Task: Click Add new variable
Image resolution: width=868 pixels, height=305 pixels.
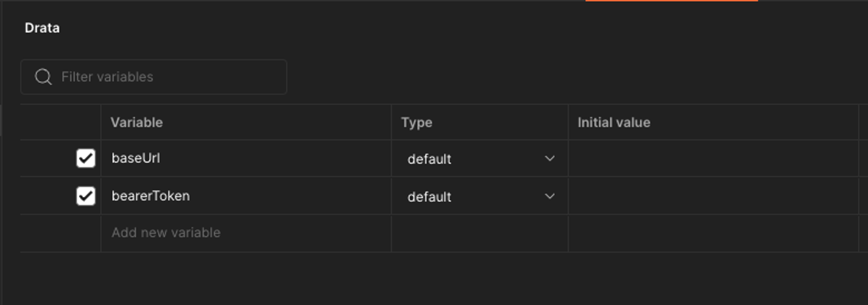Action: coord(166,233)
